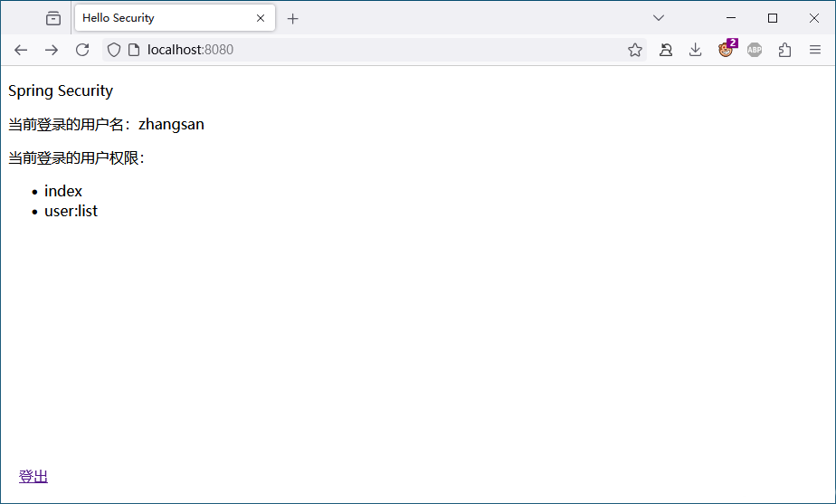Open a new tab
The height and width of the screenshot is (504, 836).
pyautogui.click(x=293, y=19)
